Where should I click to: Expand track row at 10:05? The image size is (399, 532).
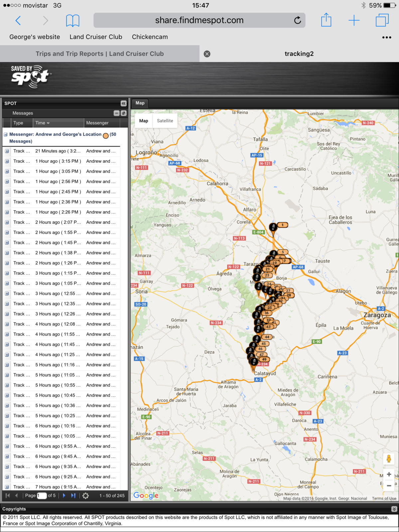(x=7, y=436)
